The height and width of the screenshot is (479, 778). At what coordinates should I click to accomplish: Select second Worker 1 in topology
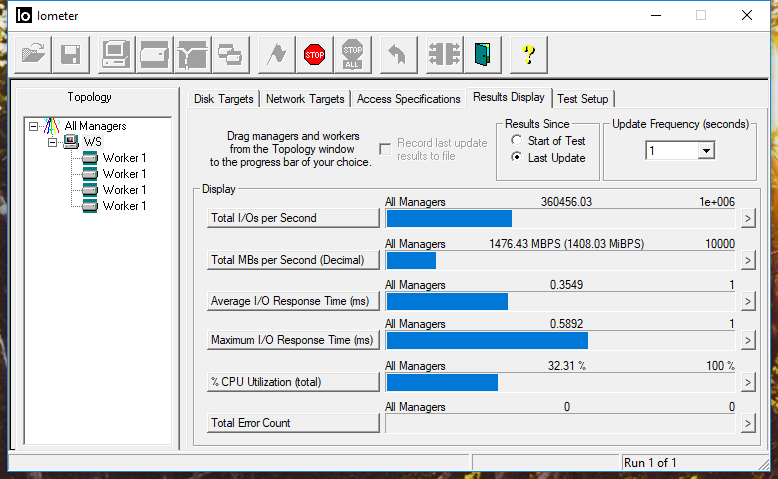pos(124,174)
